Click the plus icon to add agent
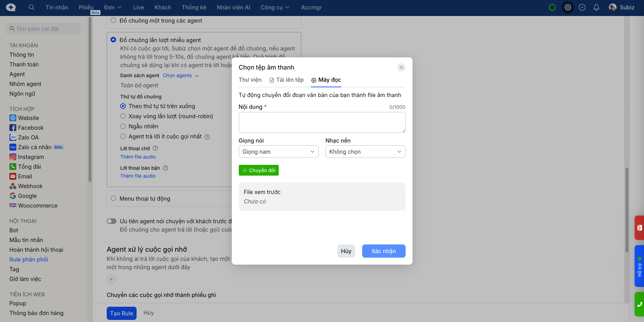This screenshot has width=644, height=322. (111, 279)
